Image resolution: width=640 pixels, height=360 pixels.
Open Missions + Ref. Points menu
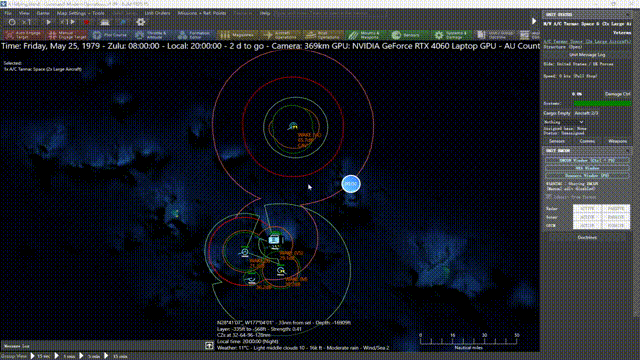coord(202,13)
